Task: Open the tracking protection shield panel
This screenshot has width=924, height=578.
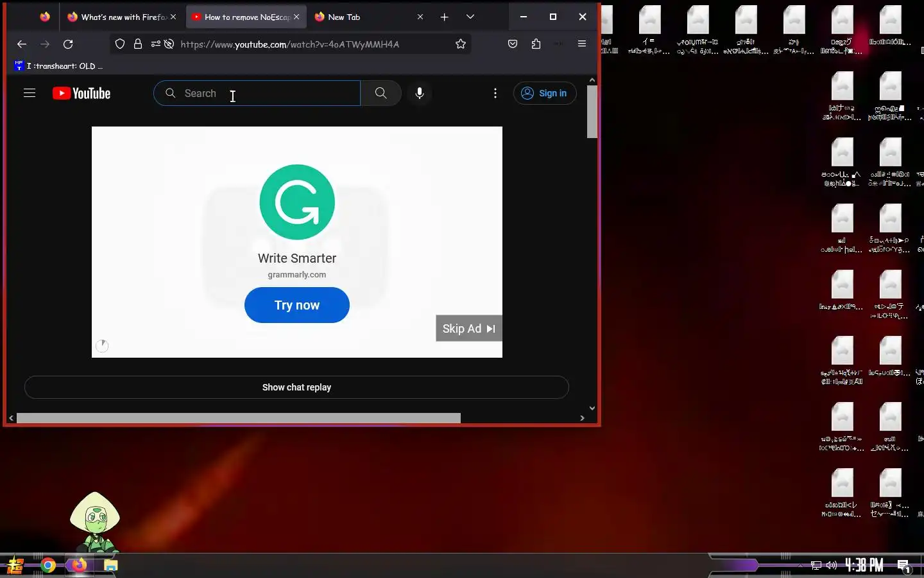Action: (x=120, y=44)
